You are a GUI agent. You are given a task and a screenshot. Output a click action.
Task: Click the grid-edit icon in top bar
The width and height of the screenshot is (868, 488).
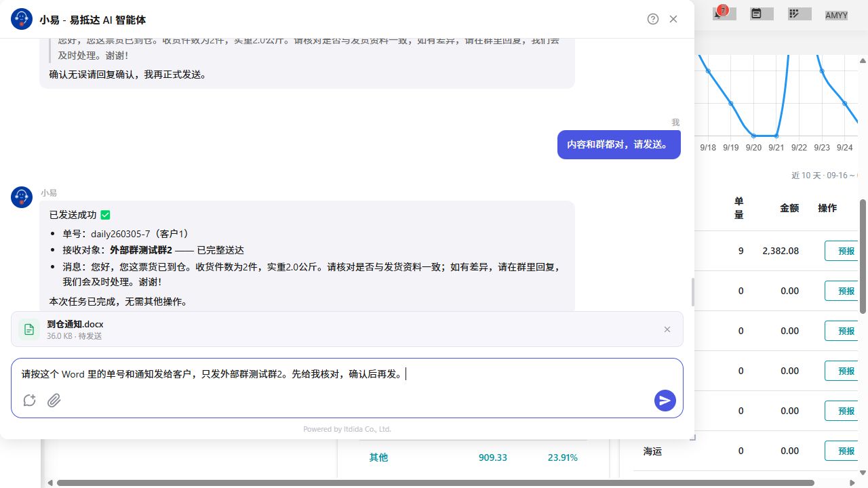[794, 14]
